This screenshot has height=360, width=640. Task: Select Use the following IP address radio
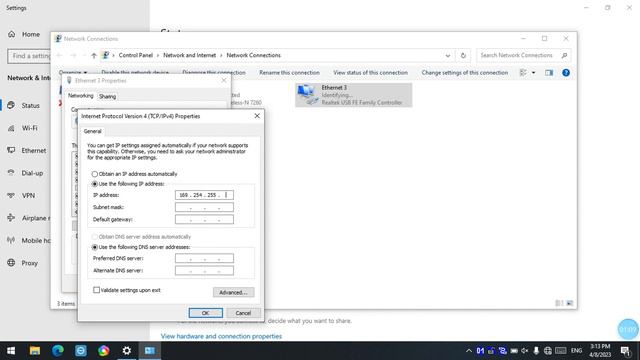pos(95,184)
